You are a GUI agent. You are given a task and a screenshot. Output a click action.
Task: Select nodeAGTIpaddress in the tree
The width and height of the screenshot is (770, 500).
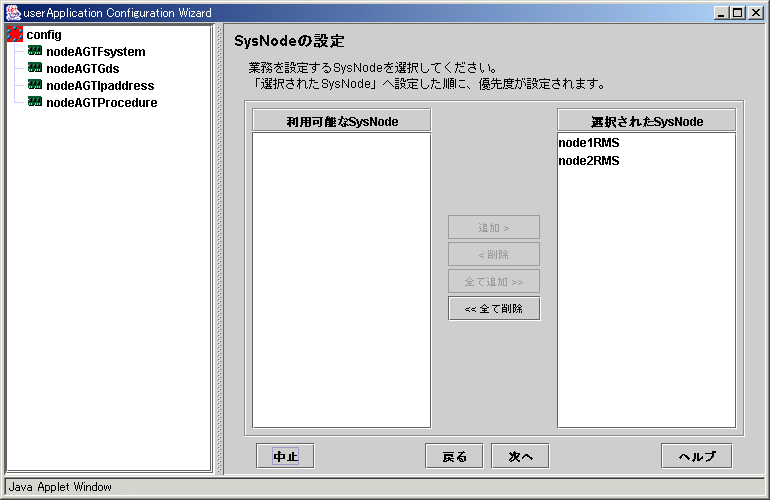(100, 85)
